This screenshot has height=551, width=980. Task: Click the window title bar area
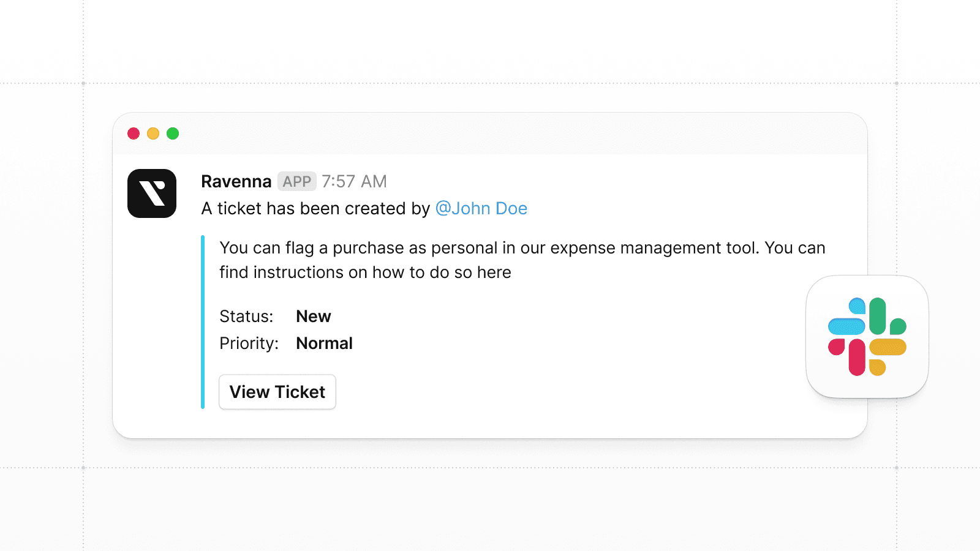coord(490,133)
